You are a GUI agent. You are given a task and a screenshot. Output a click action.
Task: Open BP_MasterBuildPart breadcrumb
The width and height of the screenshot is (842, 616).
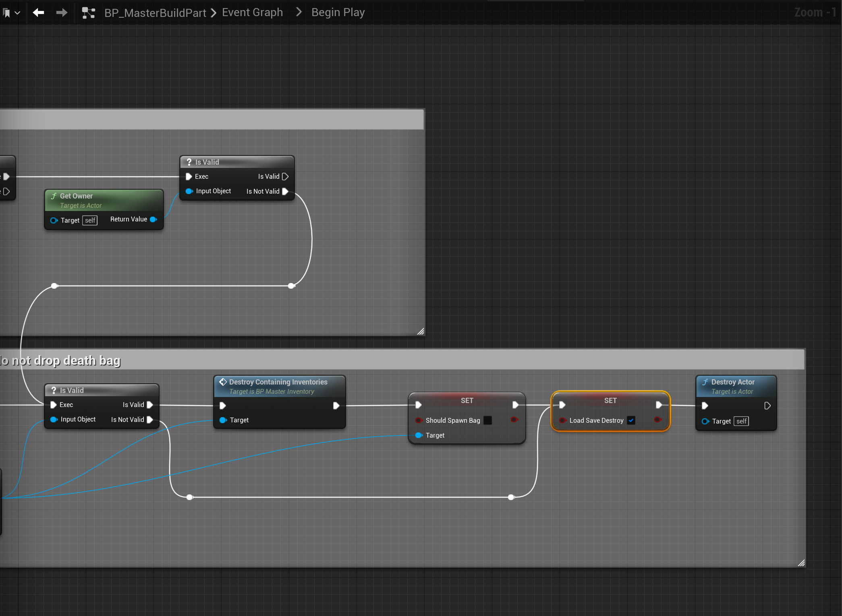coord(155,13)
